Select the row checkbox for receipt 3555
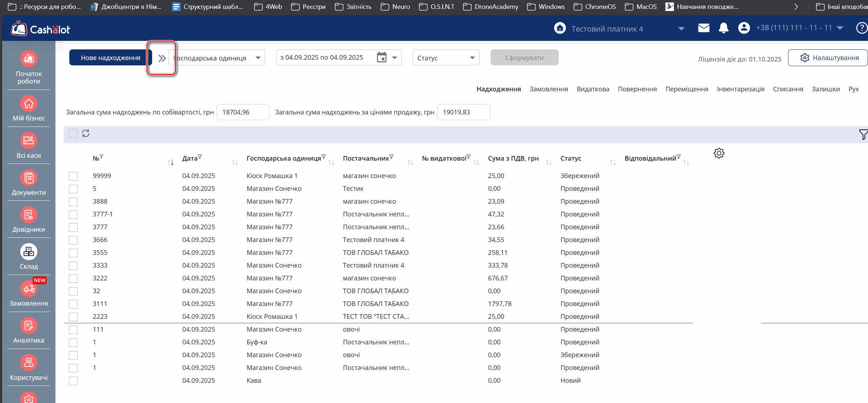Image resolution: width=868 pixels, height=403 pixels. 73,253
